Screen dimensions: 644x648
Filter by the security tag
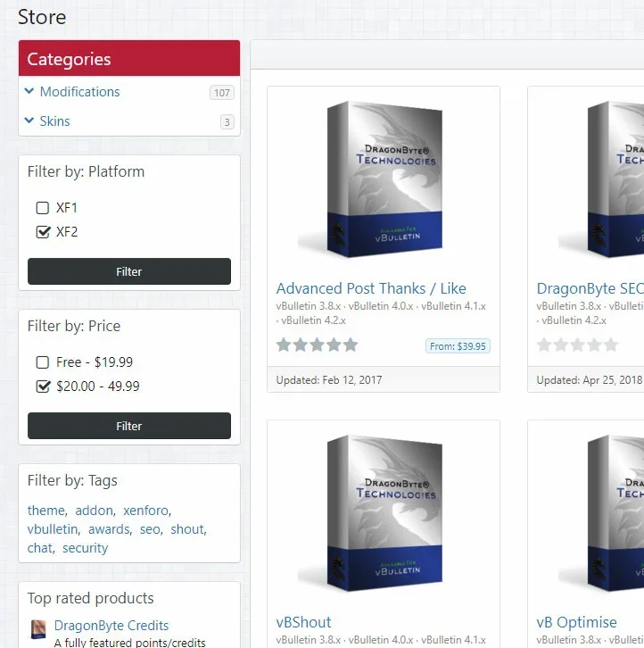(85, 547)
